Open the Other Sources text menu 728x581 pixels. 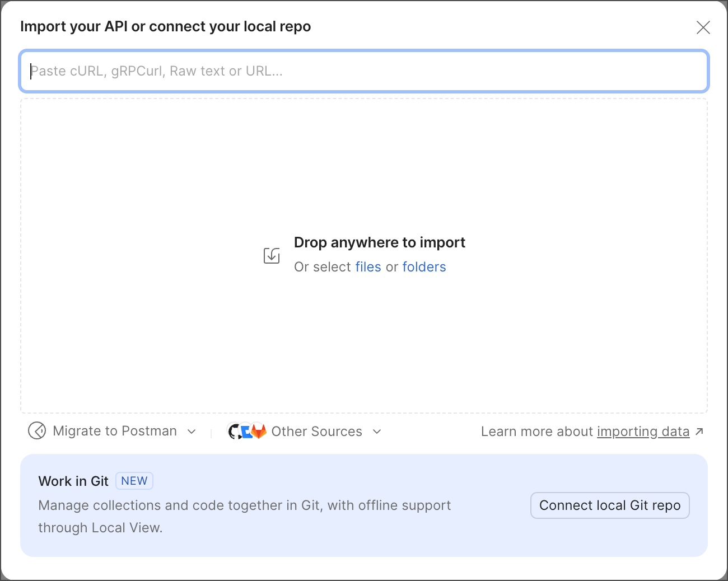[316, 432]
